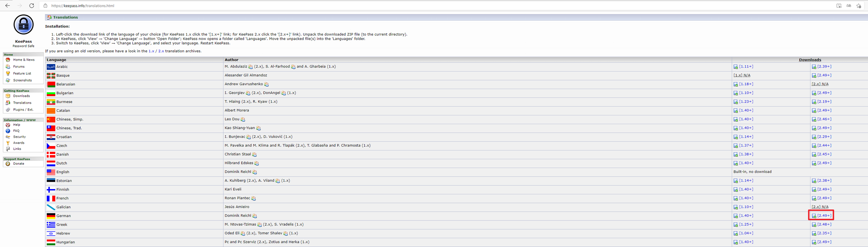
Task: Click the KeePass lock logo
Action: click(24, 25)
